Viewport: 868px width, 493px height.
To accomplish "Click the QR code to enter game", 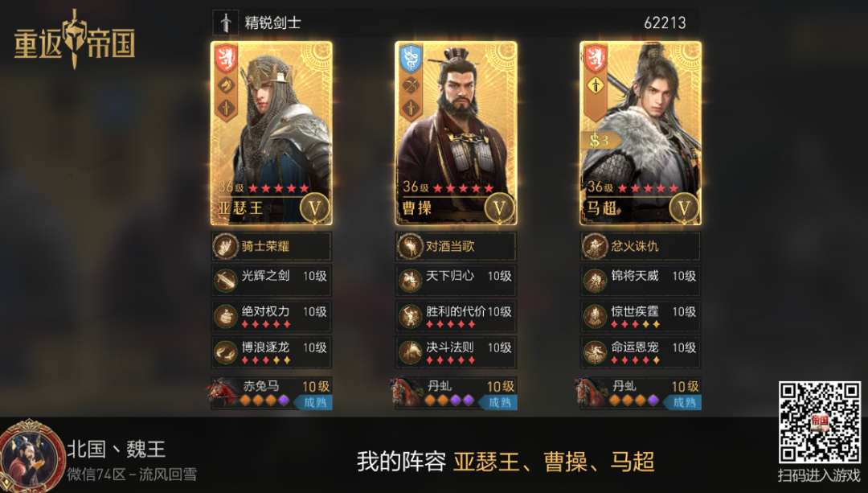I will pyautogui.click(x=819, y=422).
